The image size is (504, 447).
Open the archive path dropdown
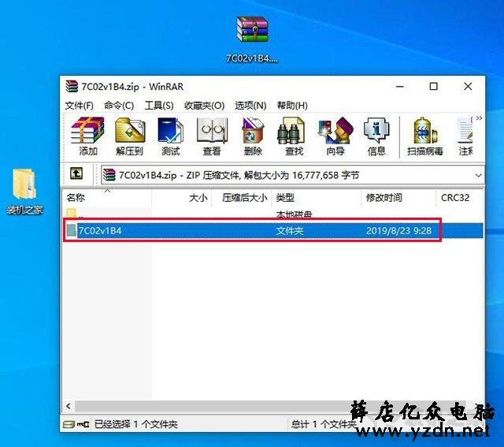click(478, 175)
